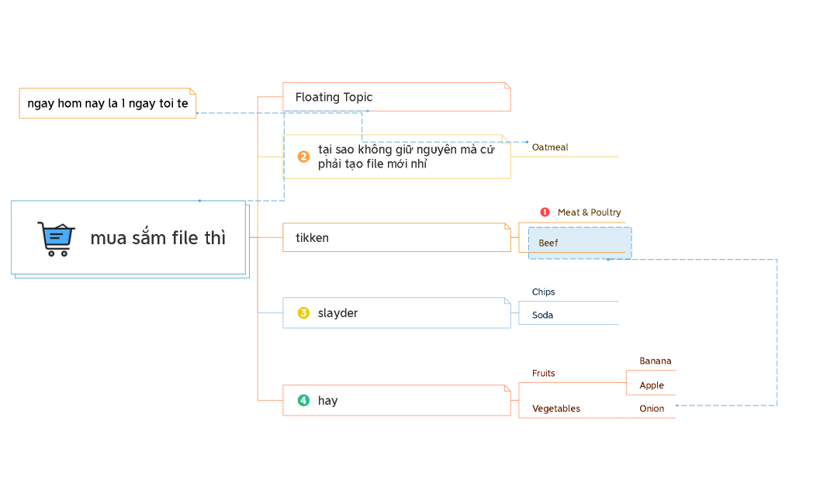Select the "Floating Topic" node
813x504 pixels.
(334, 97)
